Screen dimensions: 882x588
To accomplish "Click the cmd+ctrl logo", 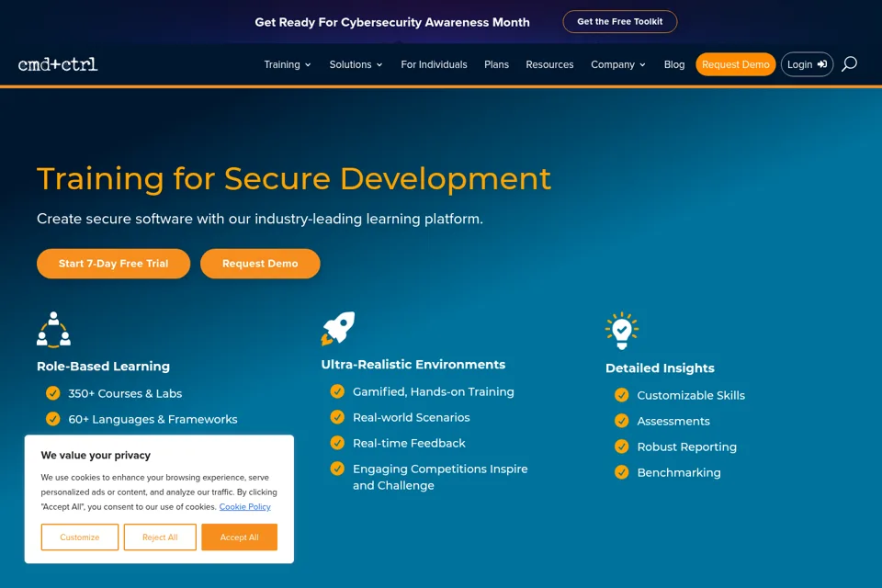I will coord(58,64).
